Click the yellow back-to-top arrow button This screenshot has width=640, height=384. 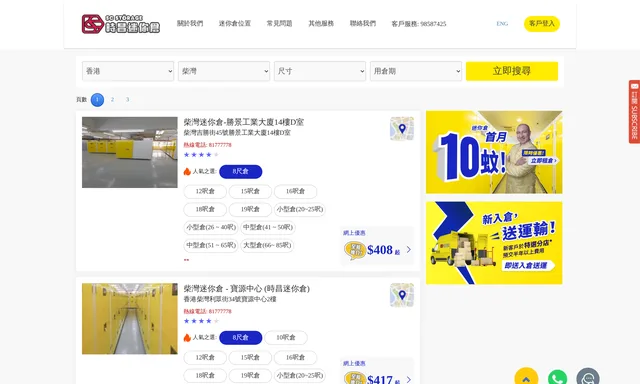[x=526, y=377]
